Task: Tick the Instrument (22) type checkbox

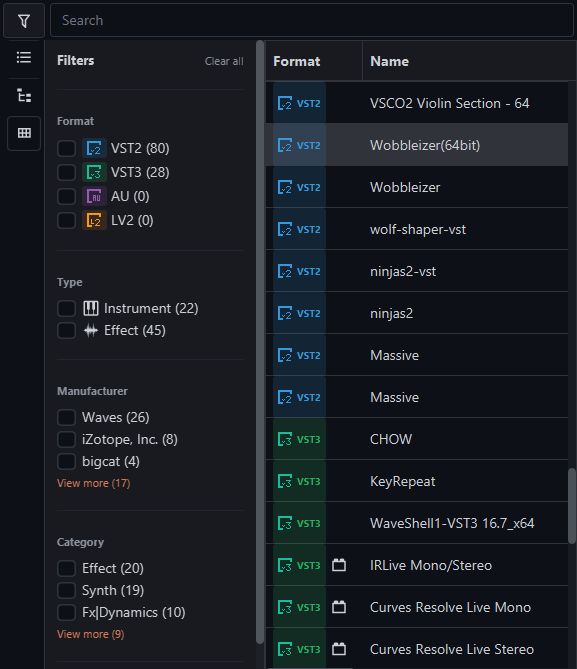Action: click(67, 308)
